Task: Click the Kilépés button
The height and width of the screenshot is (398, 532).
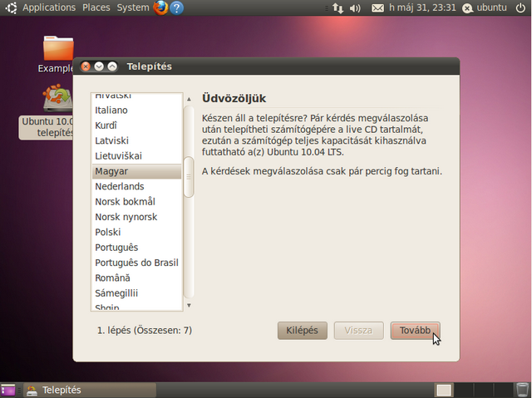Action: point(302,330)
